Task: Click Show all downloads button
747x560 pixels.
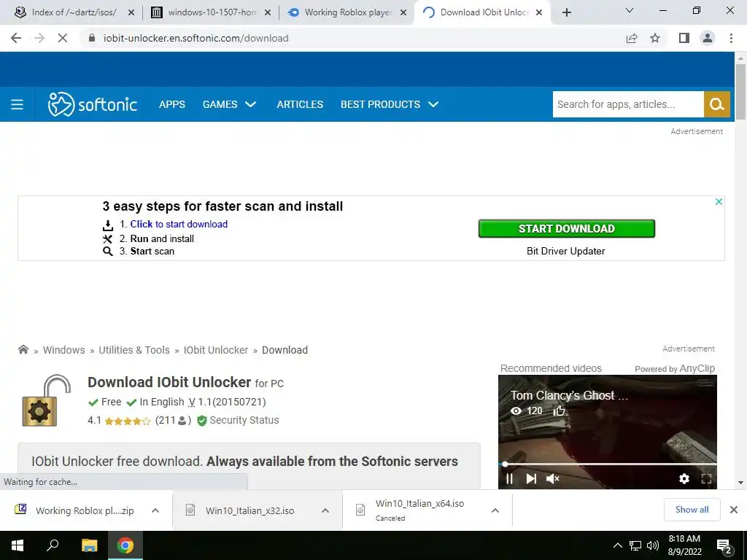Action: tap(692, 510)
